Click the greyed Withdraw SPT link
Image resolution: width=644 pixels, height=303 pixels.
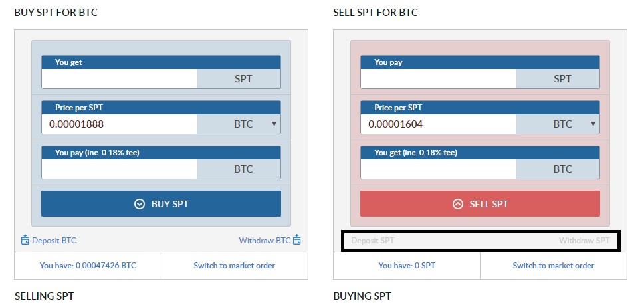point(584,240)
